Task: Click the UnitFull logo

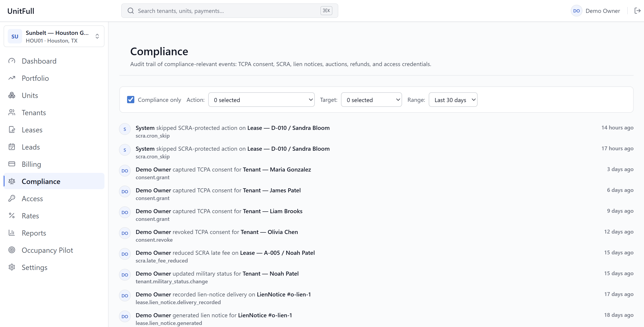Action: (x=21, y=11)
